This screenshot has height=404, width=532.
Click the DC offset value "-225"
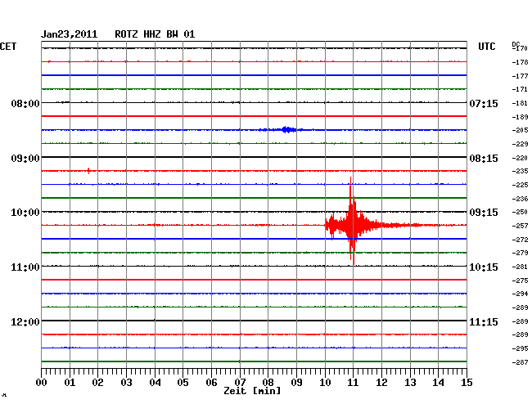(520, 185)
